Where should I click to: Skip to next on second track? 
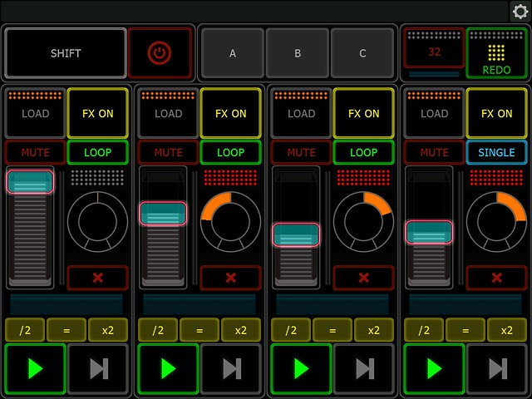coord(231,369)
